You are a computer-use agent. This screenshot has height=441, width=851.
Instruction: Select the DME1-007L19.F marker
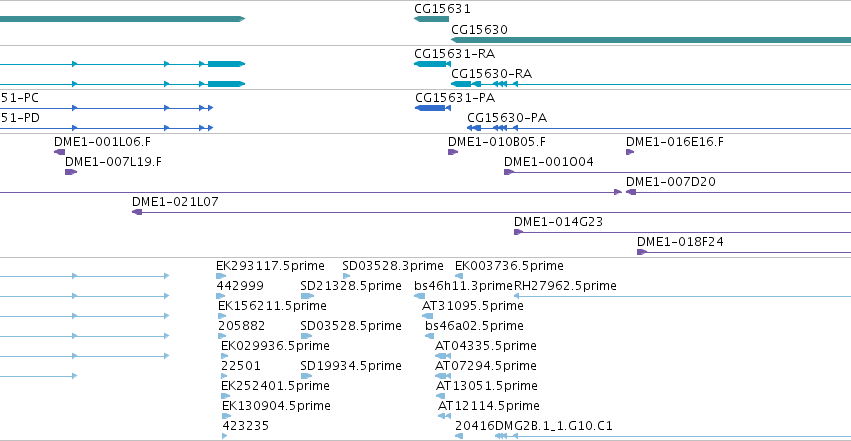click(x=71, y=172)
